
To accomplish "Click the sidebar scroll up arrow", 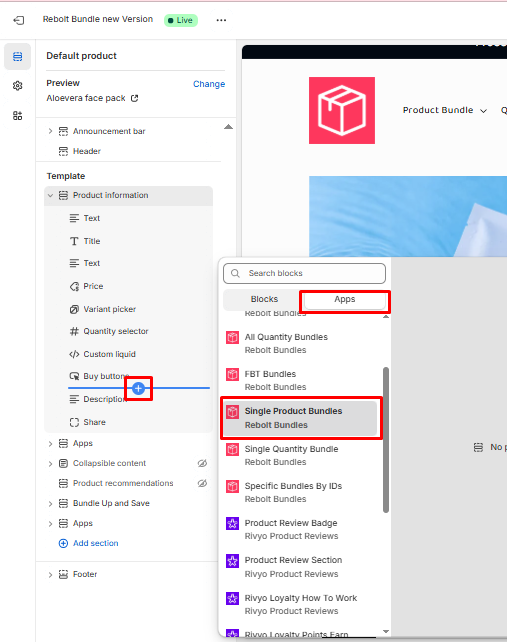I will coord(229,127).
